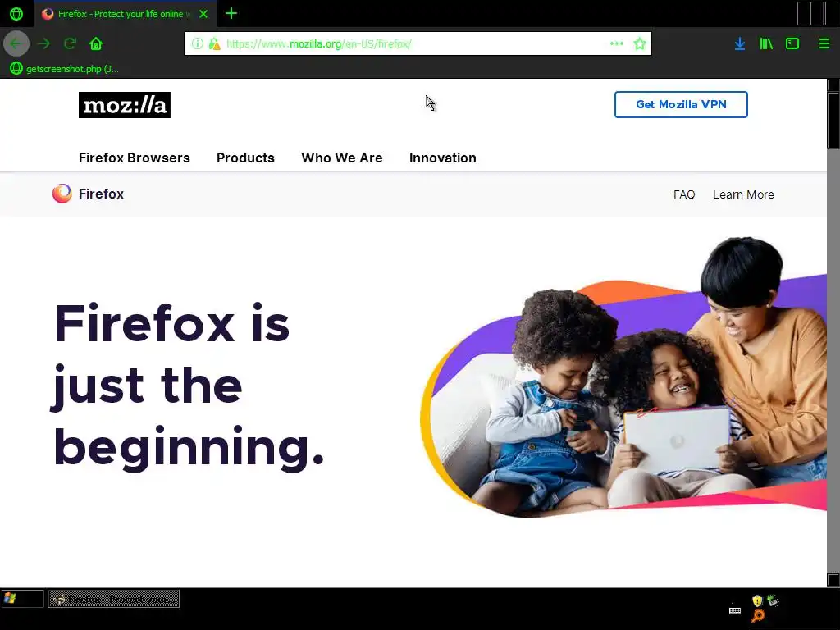The height and width of the screenshot is (630, 840).
Task: Click the vertical scrollbar thumb
Action: (833, 120)
